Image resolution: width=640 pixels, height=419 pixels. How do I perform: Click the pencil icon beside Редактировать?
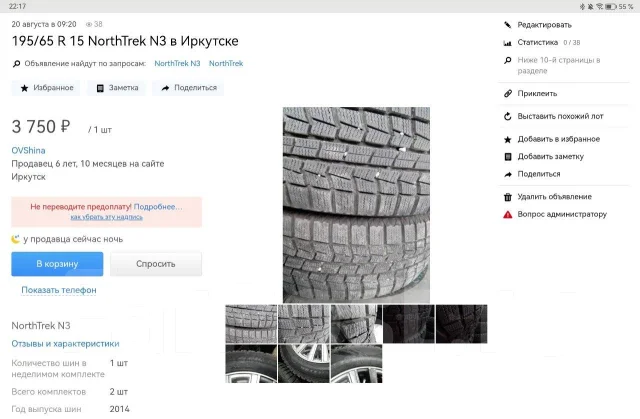tap(507, 25)
